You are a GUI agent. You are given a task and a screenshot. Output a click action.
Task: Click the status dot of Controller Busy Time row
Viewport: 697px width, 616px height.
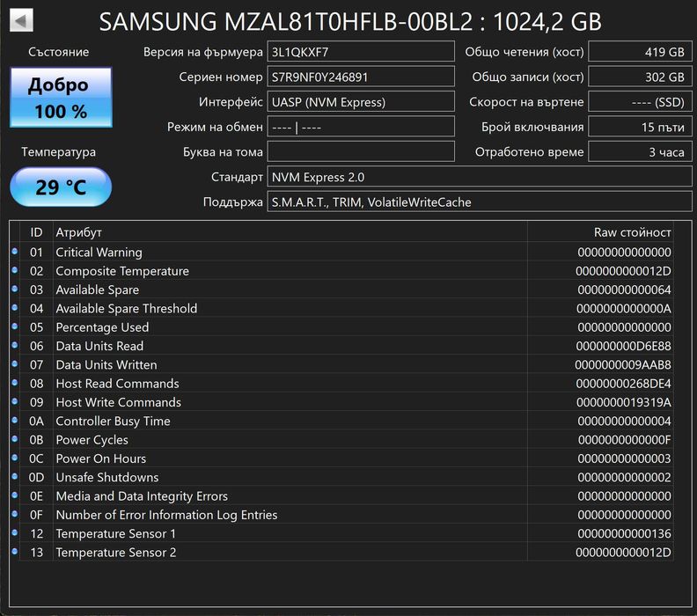[15, 420]
